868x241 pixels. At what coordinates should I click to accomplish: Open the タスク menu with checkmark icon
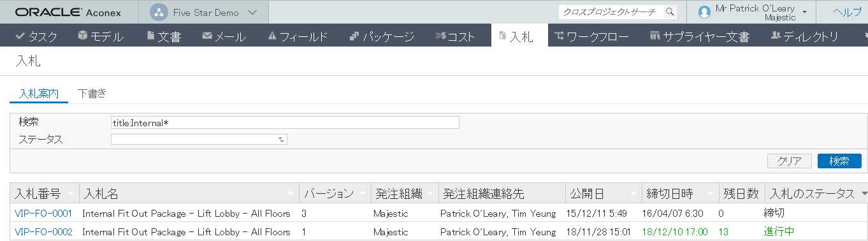(x=36, y=36)
